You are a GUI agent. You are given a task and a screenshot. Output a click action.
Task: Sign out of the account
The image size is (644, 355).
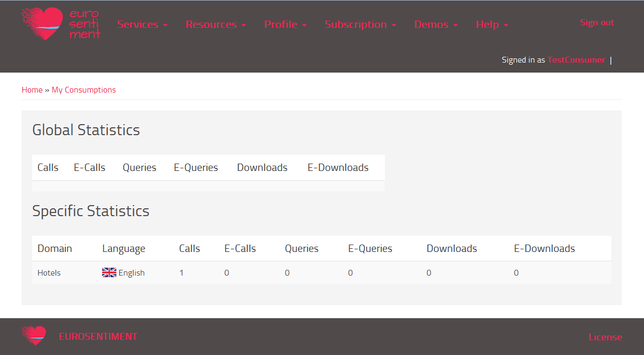click(597, 22)
